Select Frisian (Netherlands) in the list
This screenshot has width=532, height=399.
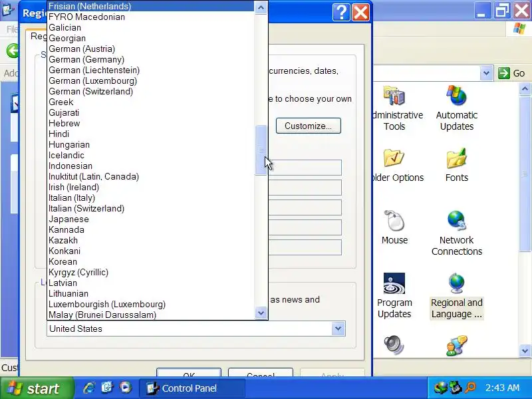(x=151, y=6)
